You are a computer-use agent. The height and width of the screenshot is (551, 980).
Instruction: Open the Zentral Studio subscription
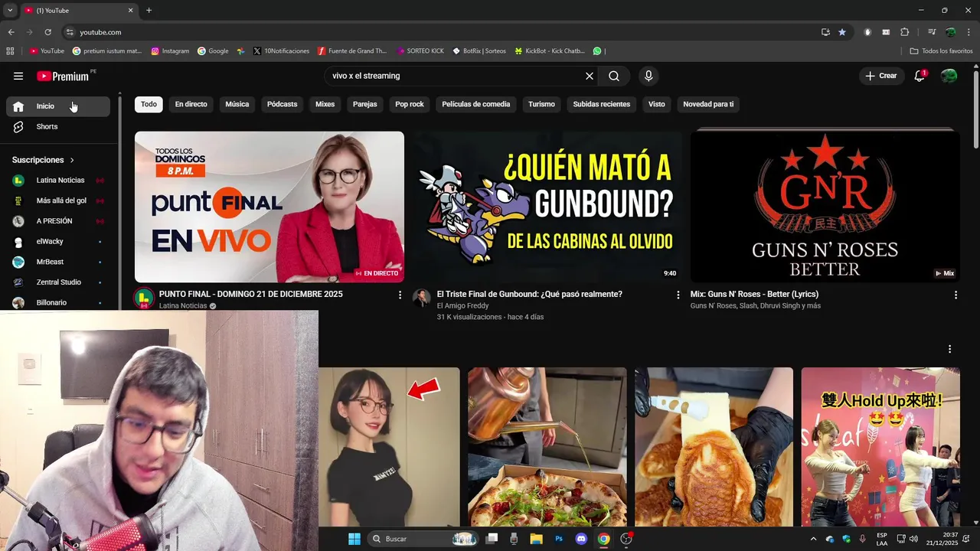[58, 282]
